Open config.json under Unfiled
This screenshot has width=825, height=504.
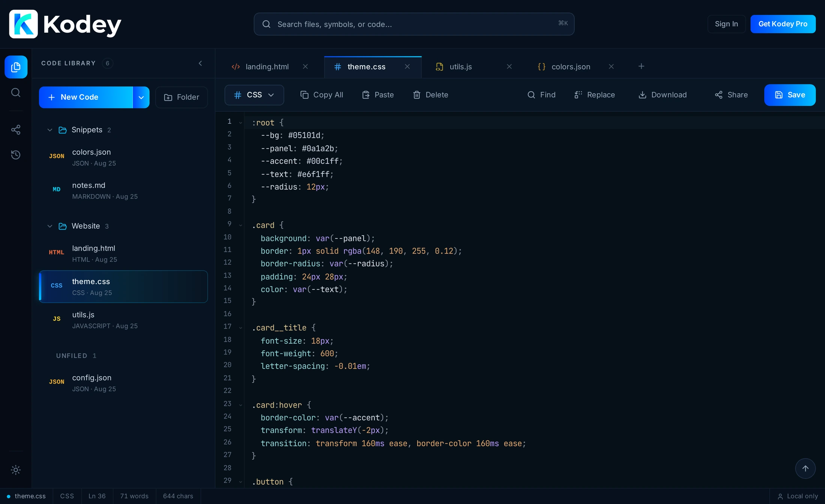(123, 383)
